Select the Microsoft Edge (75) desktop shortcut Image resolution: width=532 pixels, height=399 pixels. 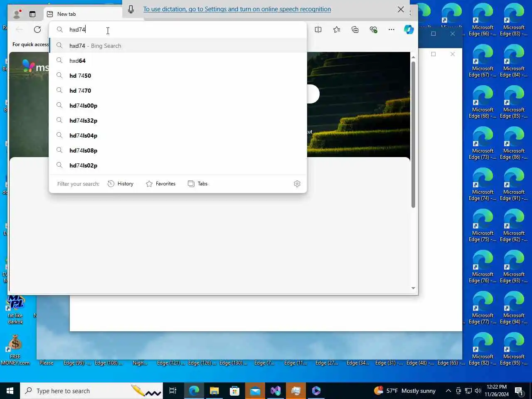483,226
